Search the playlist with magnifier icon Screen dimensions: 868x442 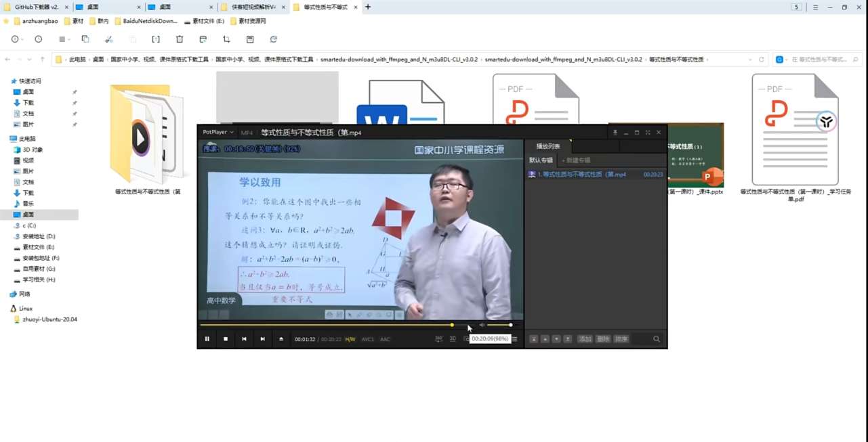pos(656,339)
